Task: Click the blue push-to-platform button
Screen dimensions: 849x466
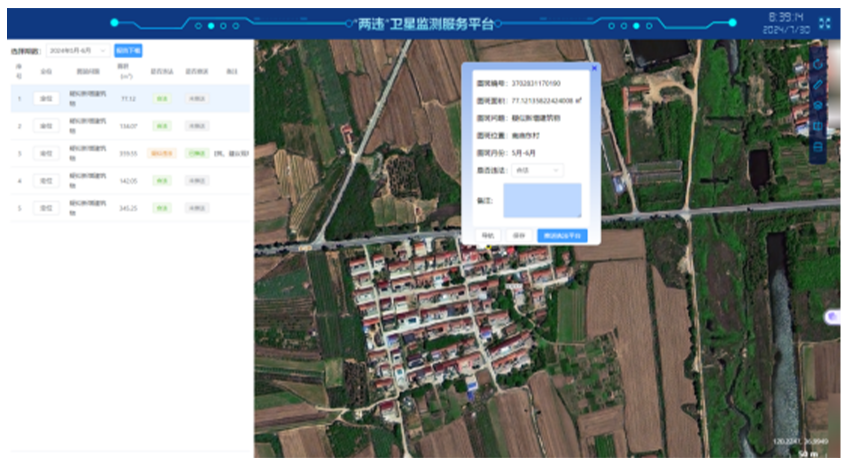Action: pos(561,236)
